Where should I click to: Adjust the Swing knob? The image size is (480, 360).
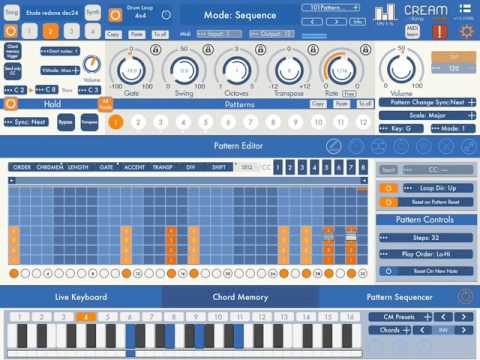(x=184, y=70)
